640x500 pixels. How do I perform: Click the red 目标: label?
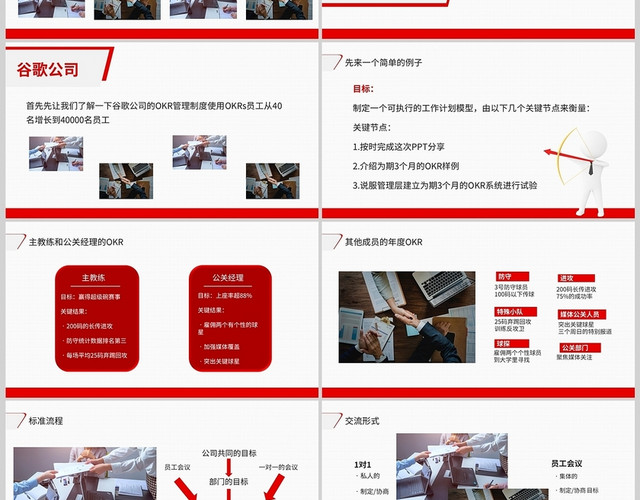[363, 89]
